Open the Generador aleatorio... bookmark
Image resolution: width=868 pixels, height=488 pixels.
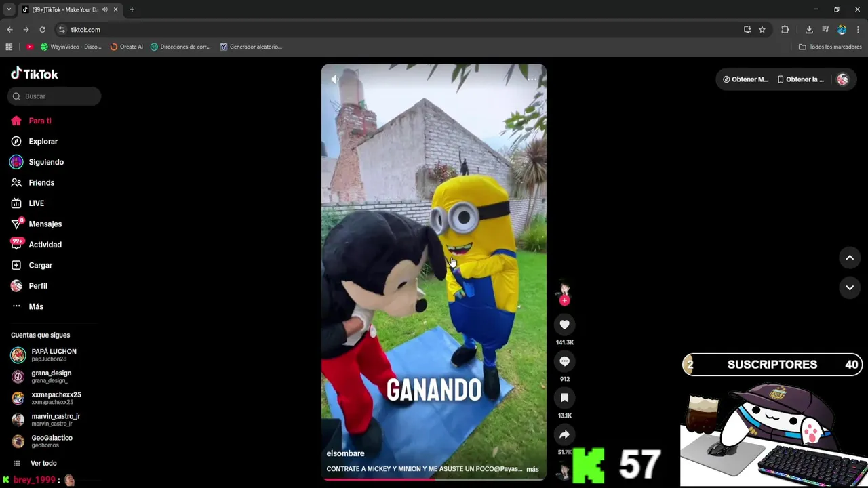click(x=251, y=47)
